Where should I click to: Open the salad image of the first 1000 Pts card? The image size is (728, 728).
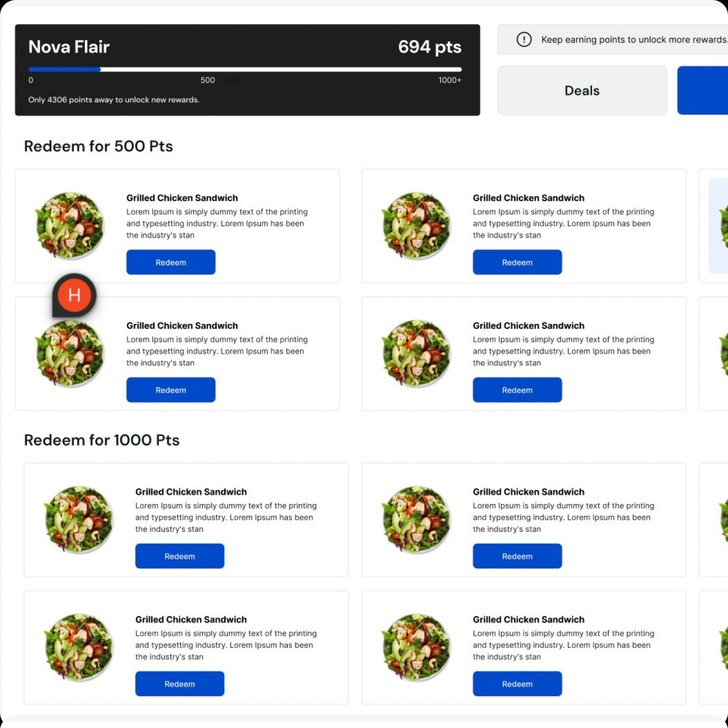[x=79, y=519]
